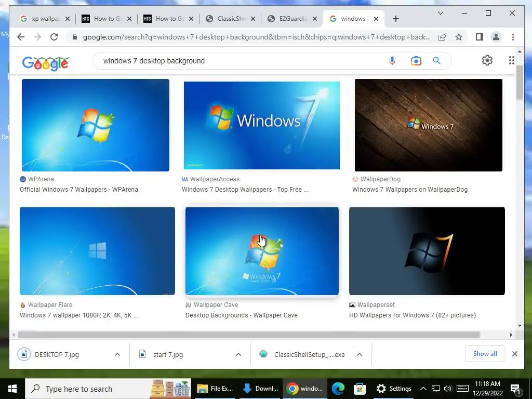Screen dimensions: 532x399
Task: Open Wallpaperset dark Windows 7 image
Action: pyautogui.click(x=427, y=251)
